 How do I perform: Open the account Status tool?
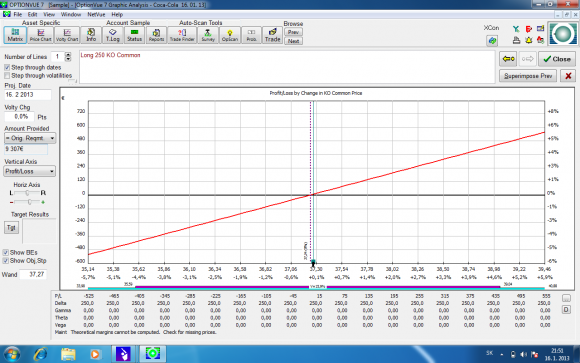(x=134, y=35)
